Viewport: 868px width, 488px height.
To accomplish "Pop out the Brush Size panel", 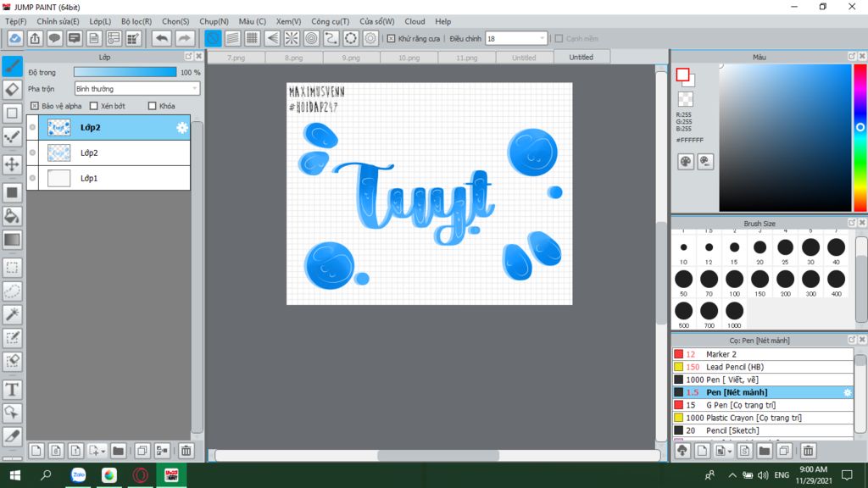I will pos(851,223).
